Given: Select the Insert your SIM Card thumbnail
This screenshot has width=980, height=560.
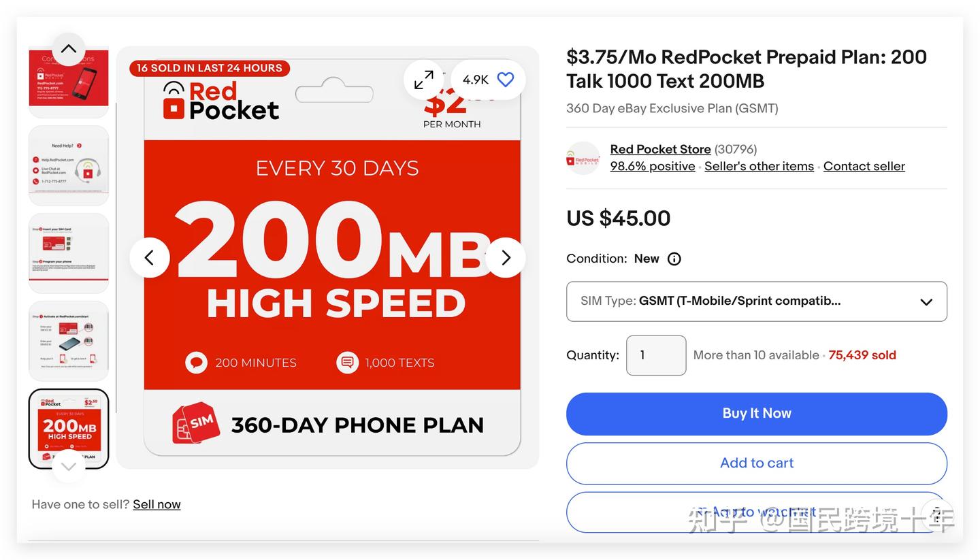Looking at the screenshot, I should tap(69, 253).
